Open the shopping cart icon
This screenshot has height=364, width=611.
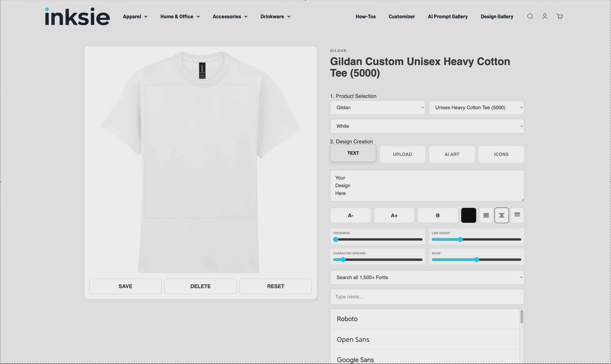pyautogui.click(x=560, y=17)
